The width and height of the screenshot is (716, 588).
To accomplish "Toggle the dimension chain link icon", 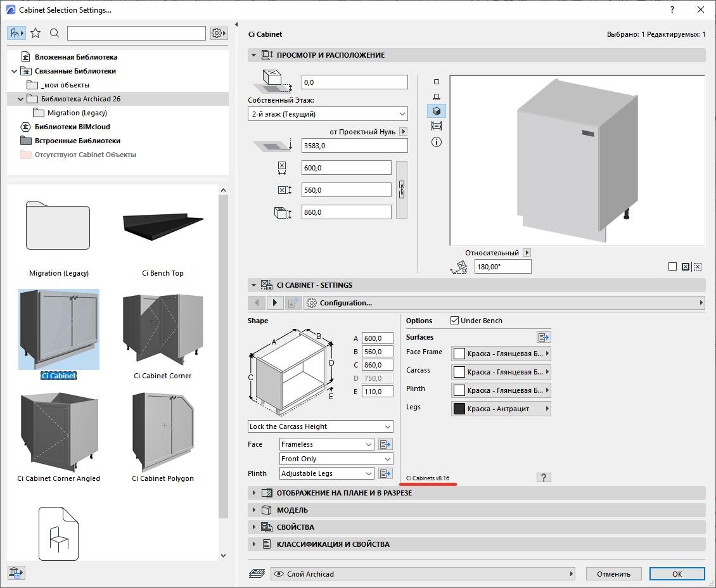I will coord(401,189).
